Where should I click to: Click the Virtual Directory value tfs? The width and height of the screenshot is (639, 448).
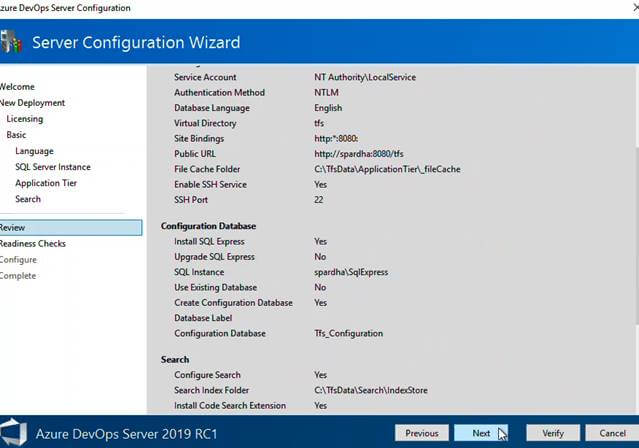[x=319, y=123]
